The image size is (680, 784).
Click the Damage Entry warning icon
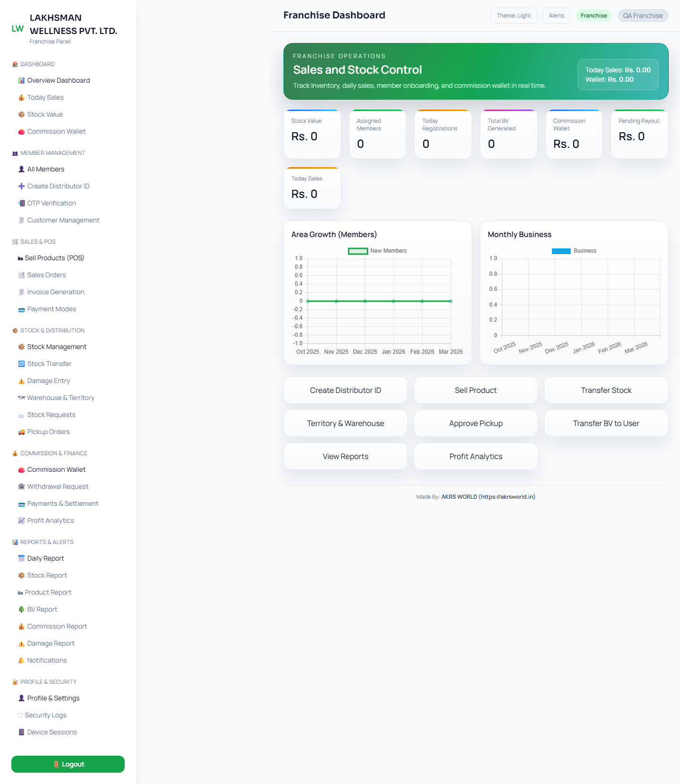(21, 381)
